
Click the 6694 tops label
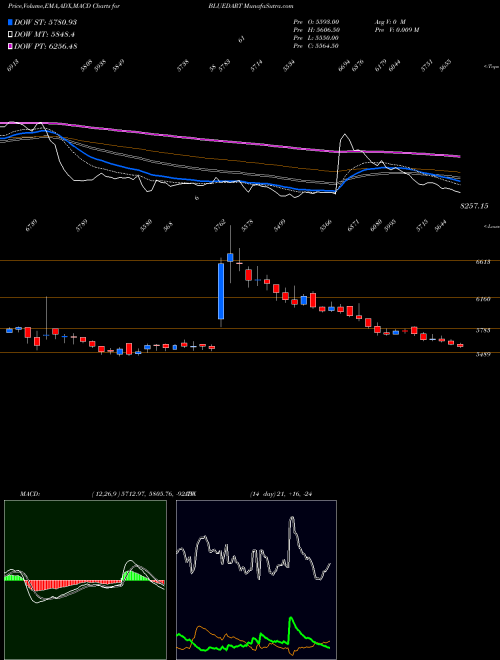pyautogui.click(x=345, y=66)
